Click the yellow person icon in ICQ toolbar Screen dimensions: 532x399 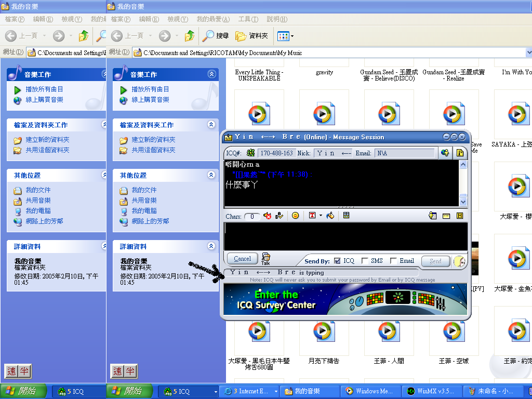point(433,216)
